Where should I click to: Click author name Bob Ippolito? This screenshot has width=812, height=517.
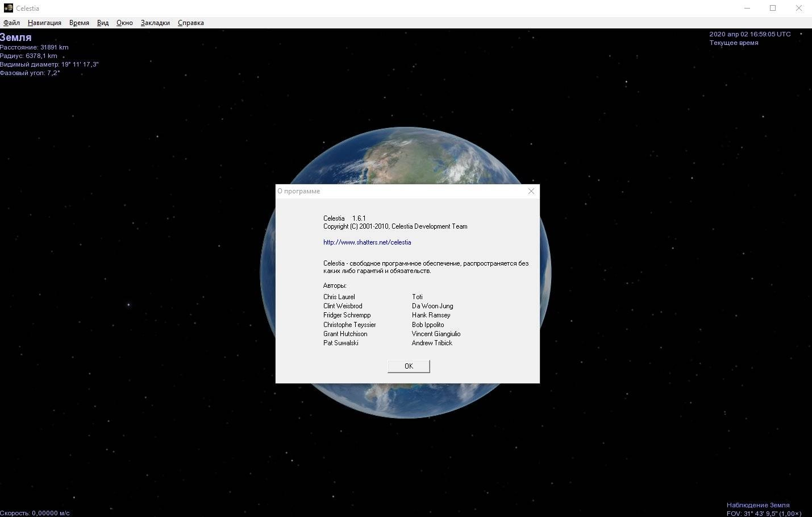tap(428, 325)
